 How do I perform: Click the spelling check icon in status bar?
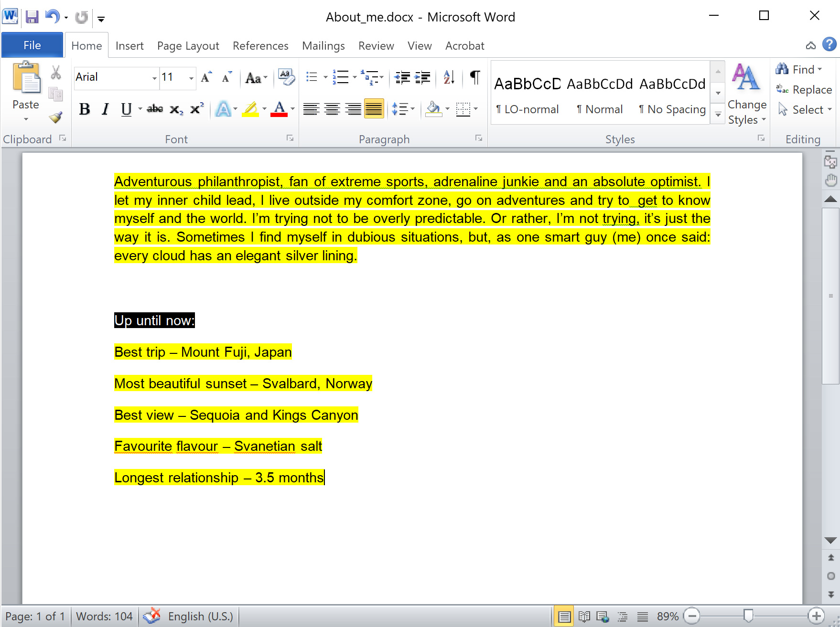pos(152,616)
